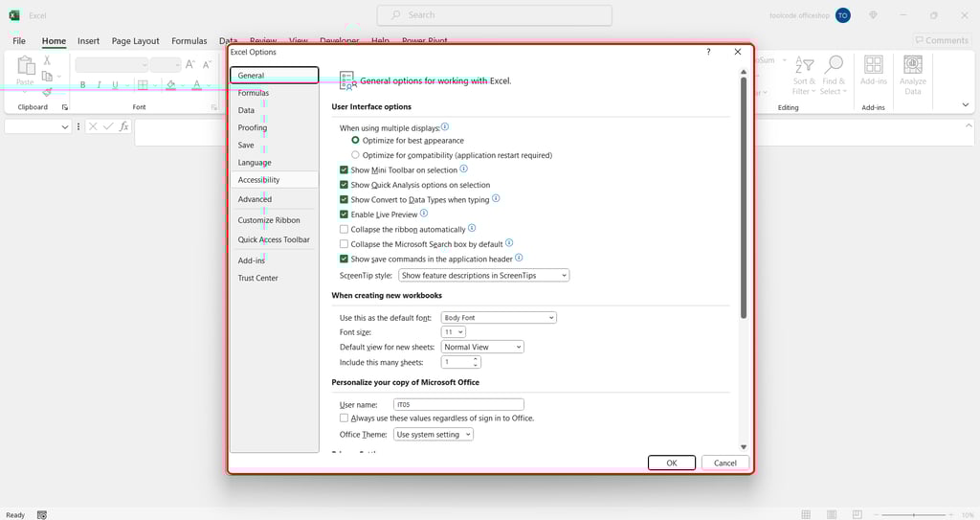Toggle Underline formatting in Font group

click(115, 84)
